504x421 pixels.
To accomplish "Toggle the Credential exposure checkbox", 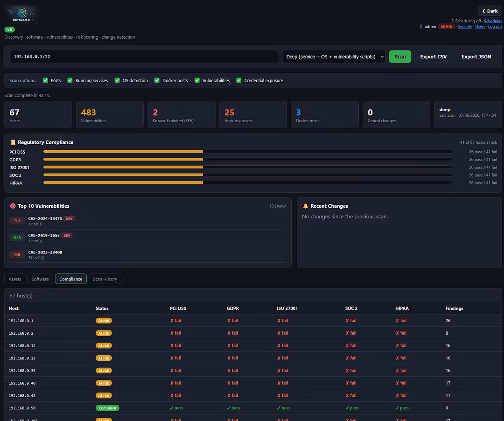I will [x=239, y=80].
